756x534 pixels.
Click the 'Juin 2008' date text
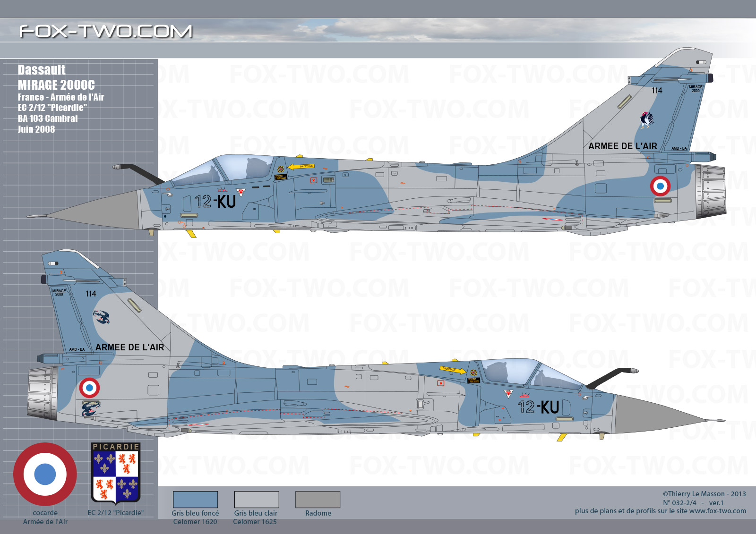(36, 129)
